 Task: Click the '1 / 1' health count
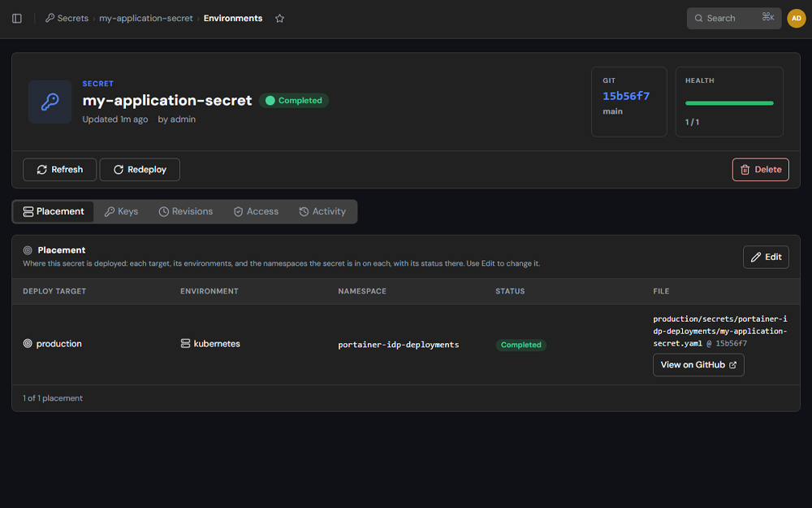pos(693,123)
